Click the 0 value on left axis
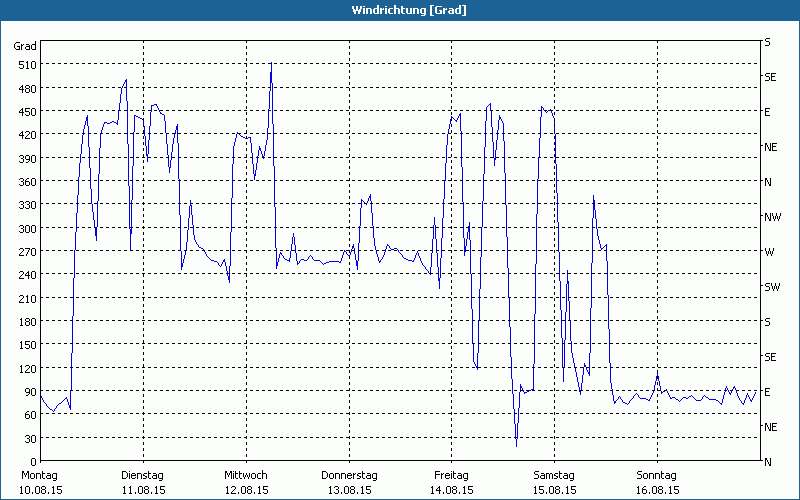 32,462
